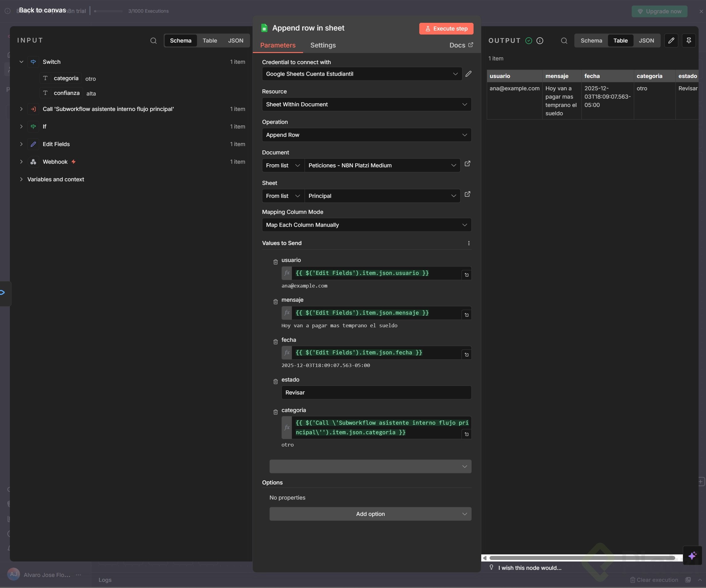
Task: Click the output info icon
Action: click(540, 41)
